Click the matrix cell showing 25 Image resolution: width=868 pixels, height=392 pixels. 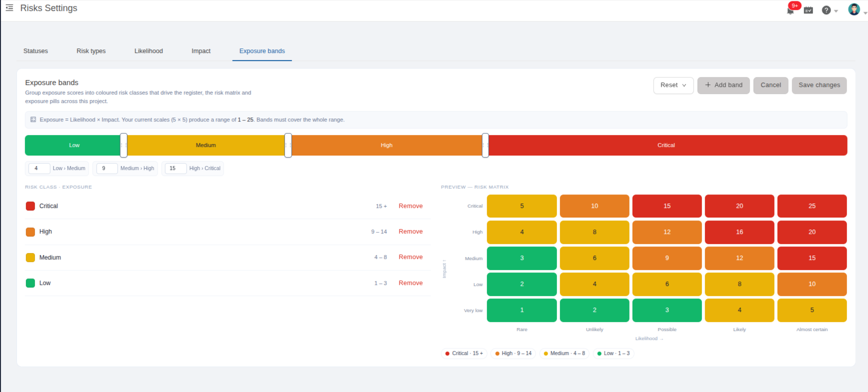tap(812, 206)
